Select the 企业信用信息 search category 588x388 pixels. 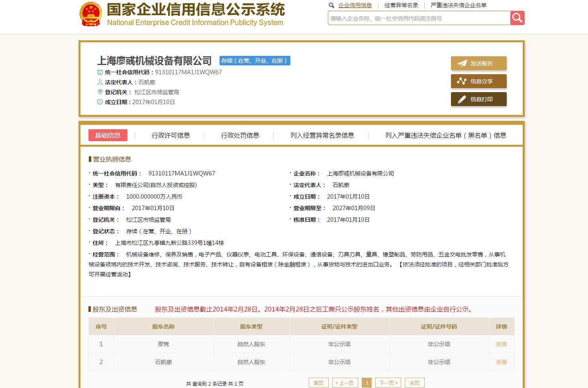pyautogui.click(x=355, y=5)
